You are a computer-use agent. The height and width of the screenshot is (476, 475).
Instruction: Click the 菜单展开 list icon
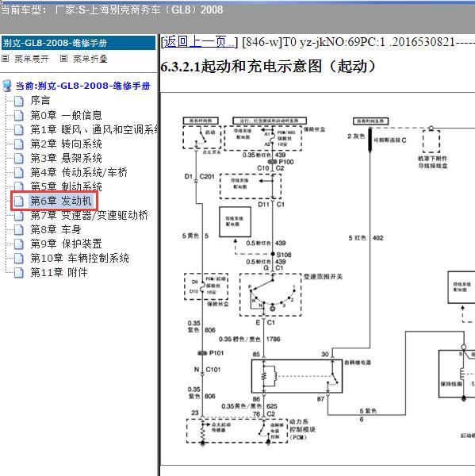coord(6,58)
